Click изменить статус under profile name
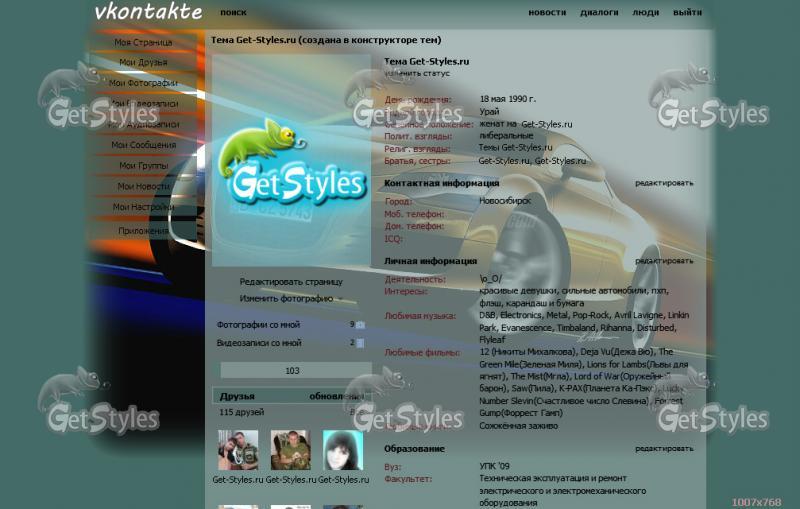Screen dimensions: 800x509 click(x=417, y=73)
